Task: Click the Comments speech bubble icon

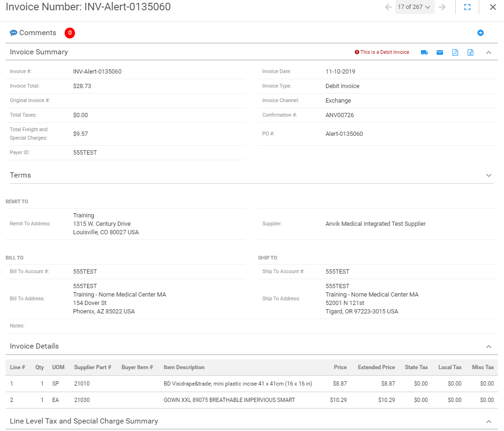Action: click(14, 33)
